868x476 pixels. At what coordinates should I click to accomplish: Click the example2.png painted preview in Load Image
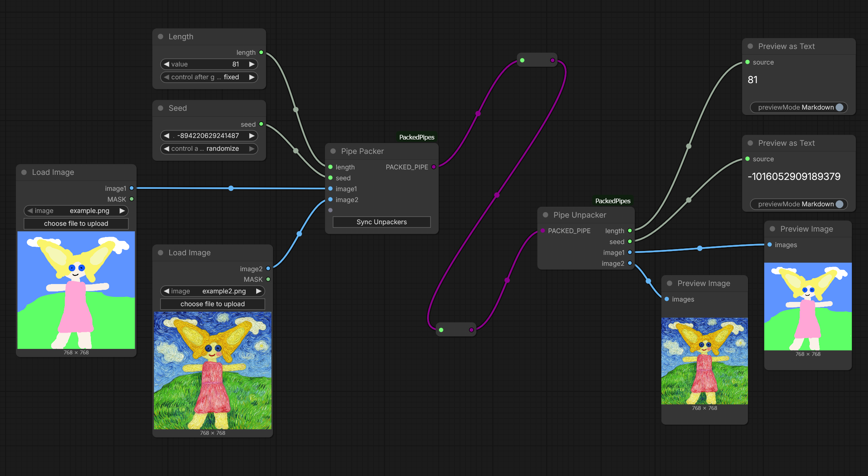coord(213,371)
